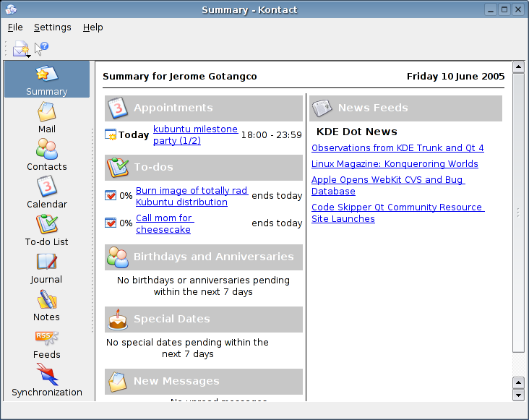Screen dimensions: 529x420
Task: Open the Synchronization component
Action: coord(47,380)
